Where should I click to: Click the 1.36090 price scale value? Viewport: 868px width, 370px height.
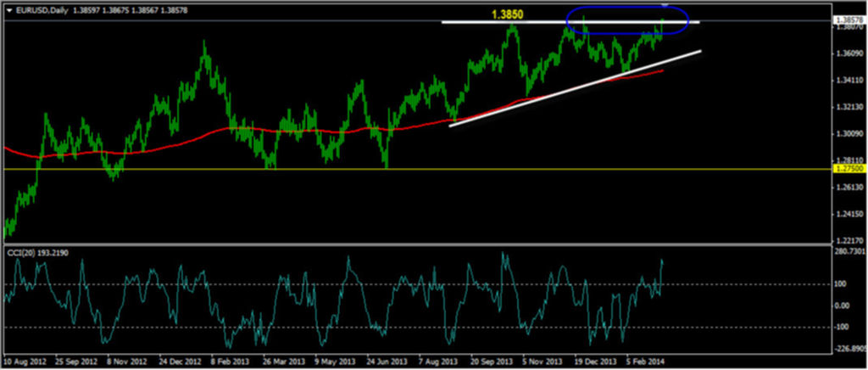click(849, 53)
